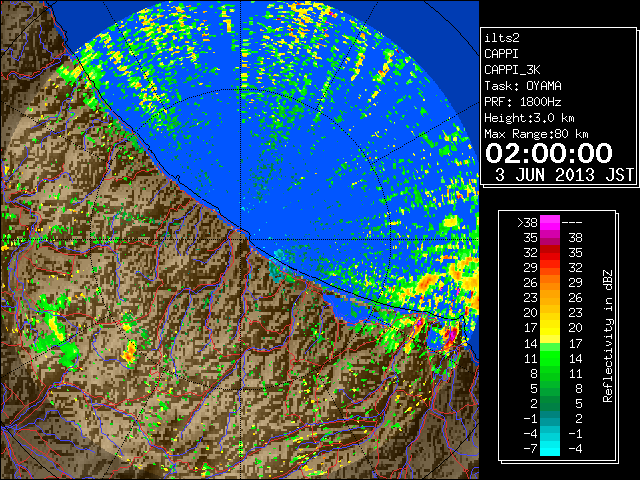
Task: Click the "Reflectivity in dBZ" legend title
Action: [607, 336]
